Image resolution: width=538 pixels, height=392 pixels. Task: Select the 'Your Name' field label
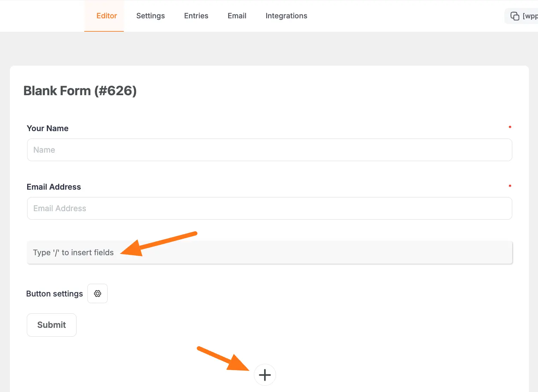tap(47, 128)
